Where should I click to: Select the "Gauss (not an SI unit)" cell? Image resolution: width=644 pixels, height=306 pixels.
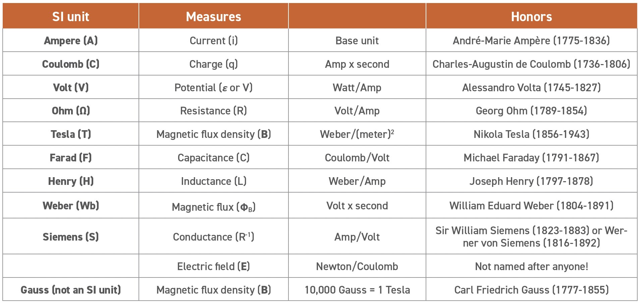pyautogui.click(x=71, y=290)
